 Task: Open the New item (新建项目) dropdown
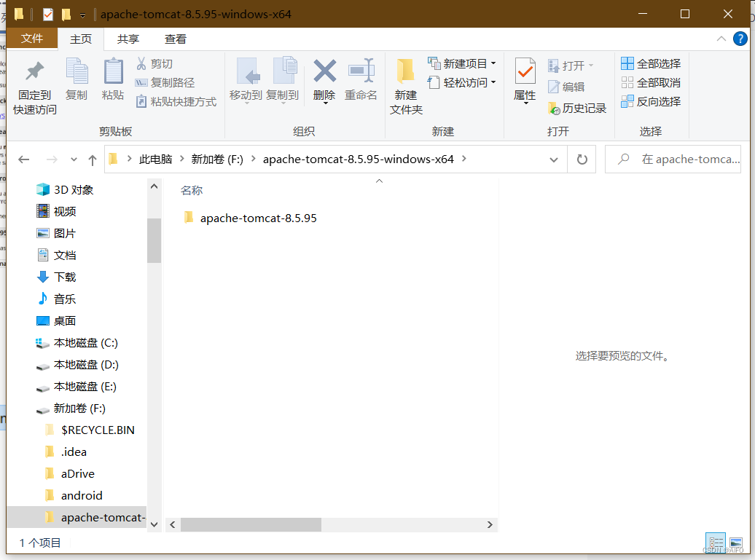(x=462, y=63)
